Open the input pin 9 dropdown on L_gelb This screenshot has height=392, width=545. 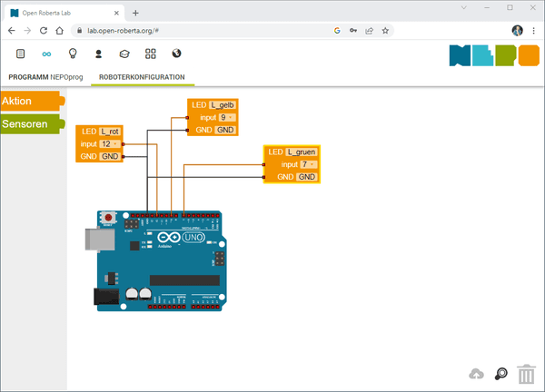coord(227,118)
